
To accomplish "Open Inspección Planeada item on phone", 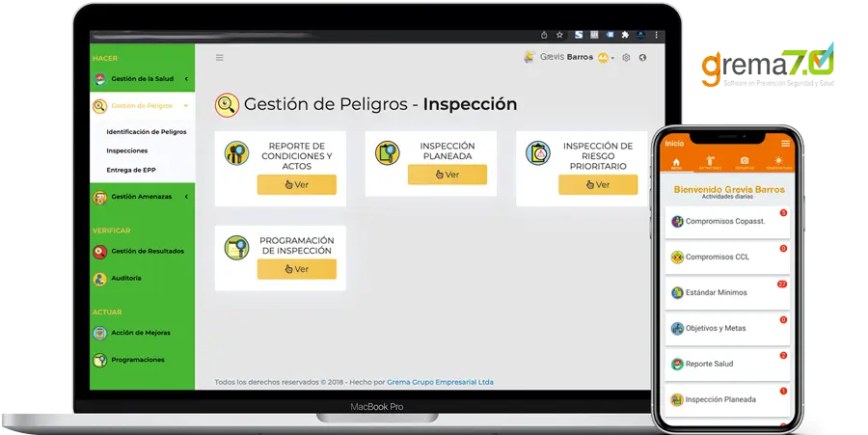I will [727, 399].
